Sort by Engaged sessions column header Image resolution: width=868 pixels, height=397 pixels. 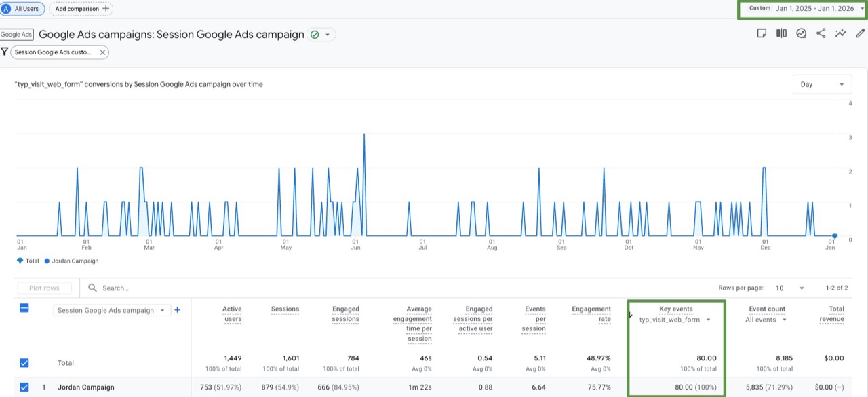[346, 314]
